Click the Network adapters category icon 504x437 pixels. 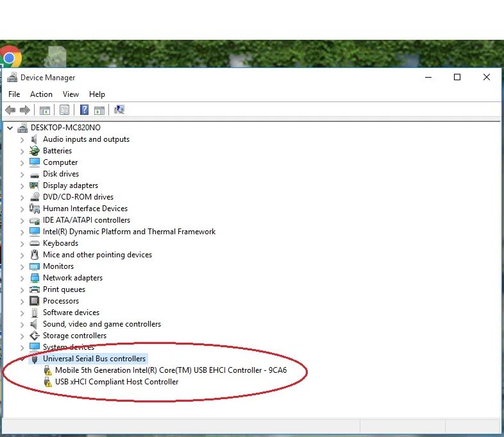tap(35, 278)
